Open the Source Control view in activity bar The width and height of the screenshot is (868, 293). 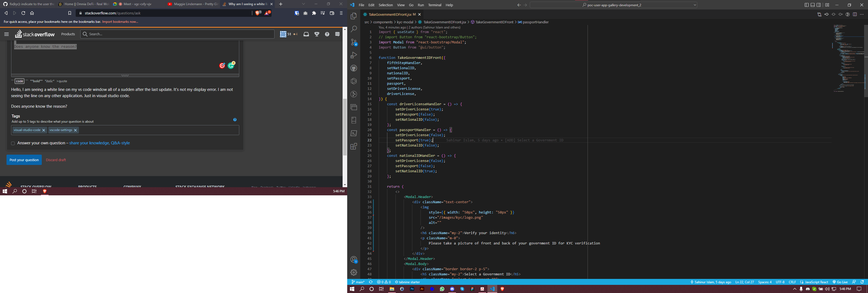(353, 42)
